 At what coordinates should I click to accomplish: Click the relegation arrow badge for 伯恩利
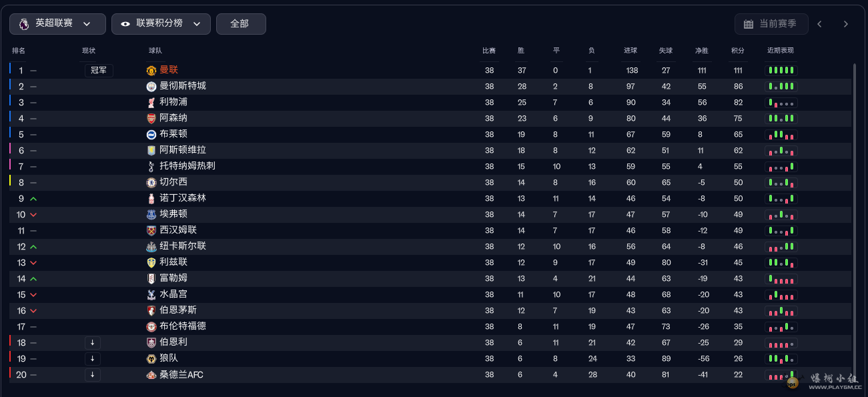tap(93, 342)
